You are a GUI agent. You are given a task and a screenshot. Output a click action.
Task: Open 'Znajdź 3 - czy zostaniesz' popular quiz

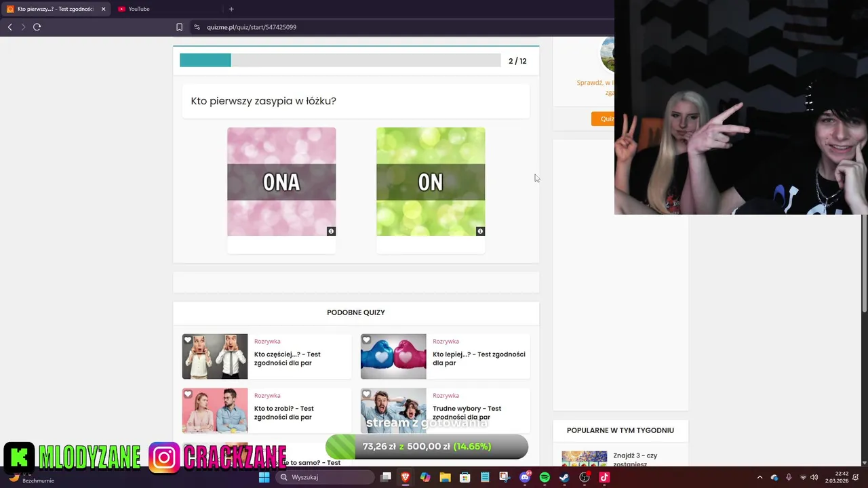635,460
